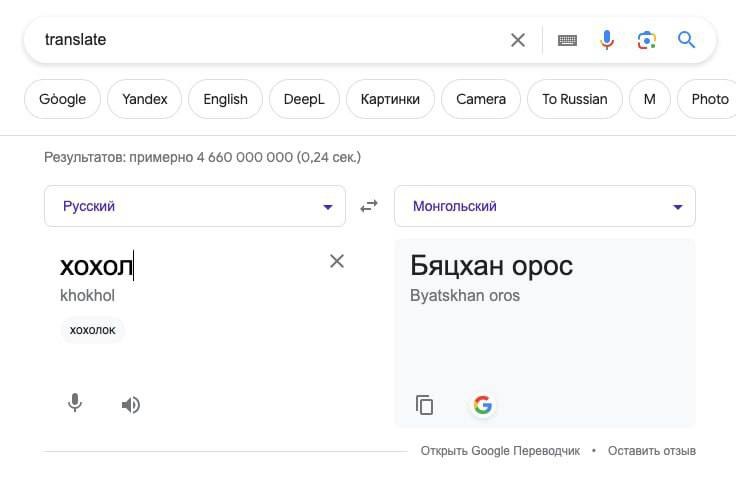Click the Оставить отзыв feedback link

tap(652, 451)
